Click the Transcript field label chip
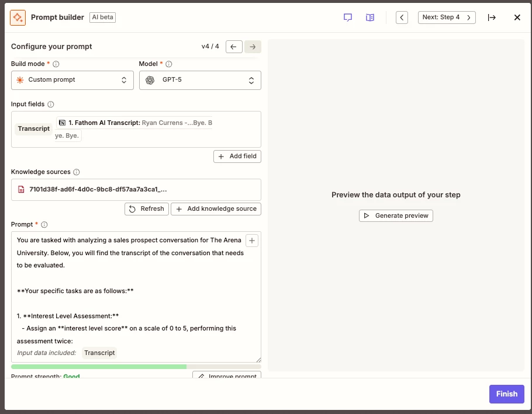 click(33, 128)
